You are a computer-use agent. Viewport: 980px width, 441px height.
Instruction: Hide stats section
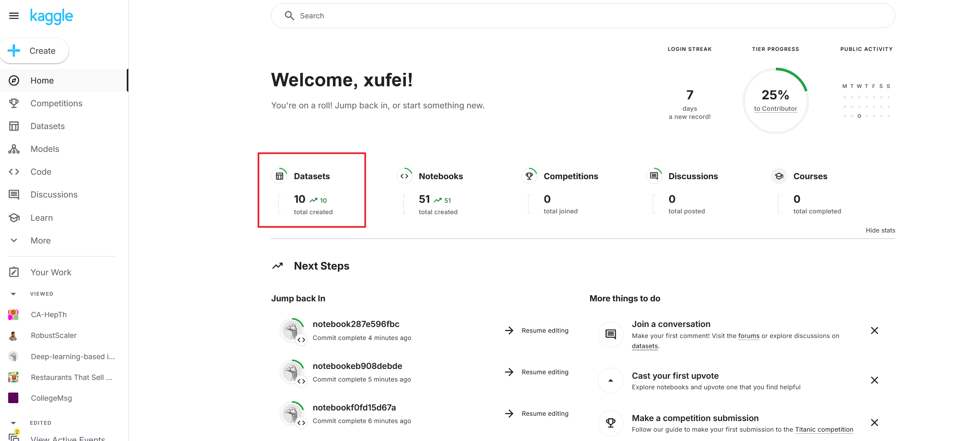pos(880,230)
